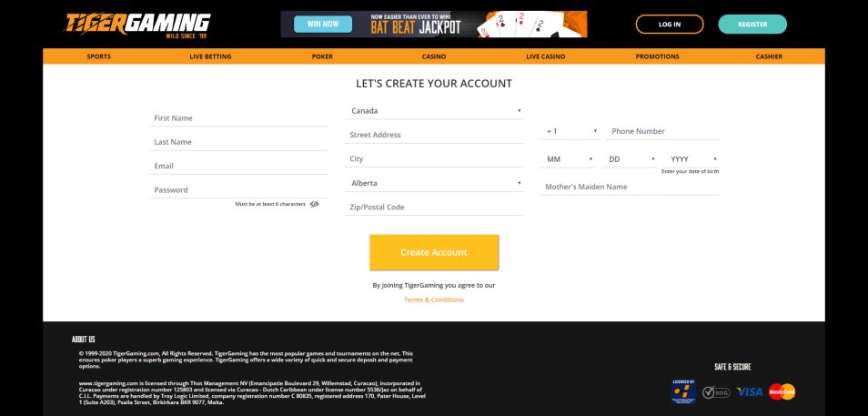Click the Visa payment icon
Viewport: 868px width, 416px height.
pos(750,391)
